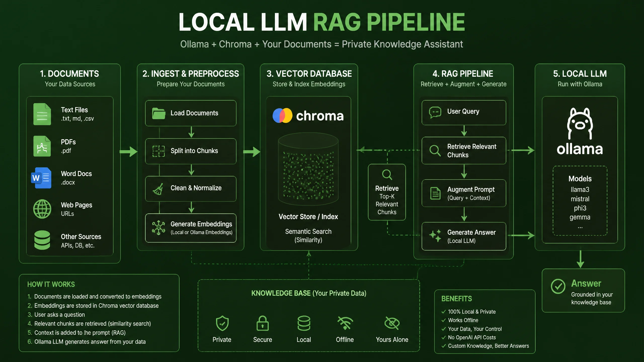The image size is (644, 362).
Task: Click the 'gemma' model name
Action: pyautogui.click(x=580, y=217)
